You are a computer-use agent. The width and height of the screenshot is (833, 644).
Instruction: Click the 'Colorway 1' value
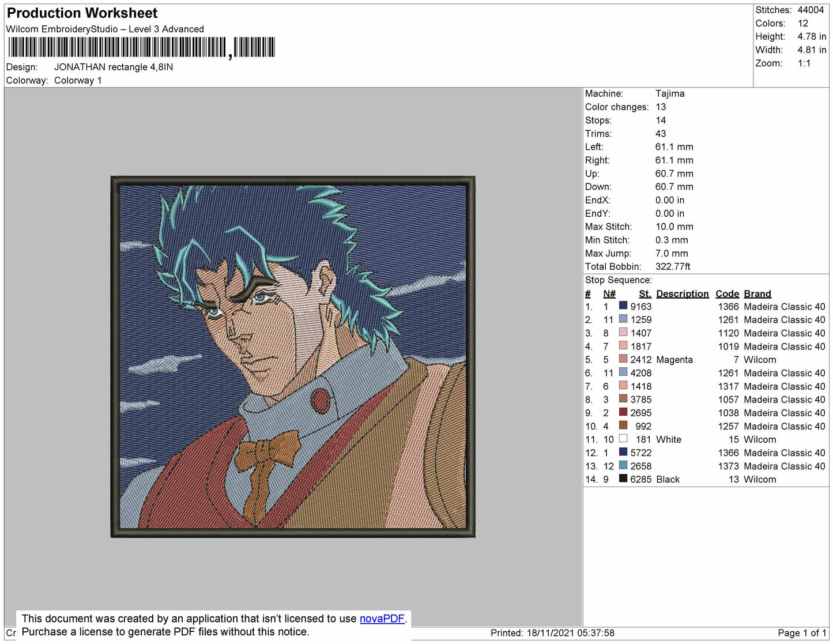point(78,80)
